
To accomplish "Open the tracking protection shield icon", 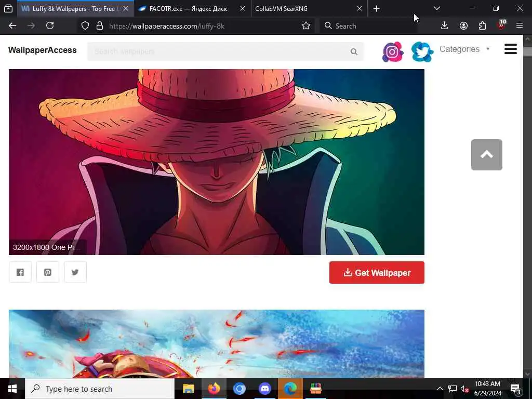I will coord(85,26).
